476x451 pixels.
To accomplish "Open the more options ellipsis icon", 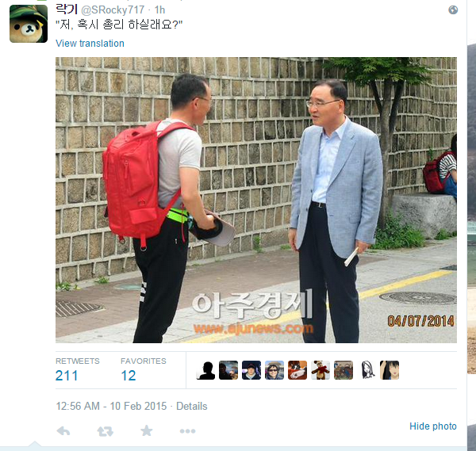I will point(187,431).
